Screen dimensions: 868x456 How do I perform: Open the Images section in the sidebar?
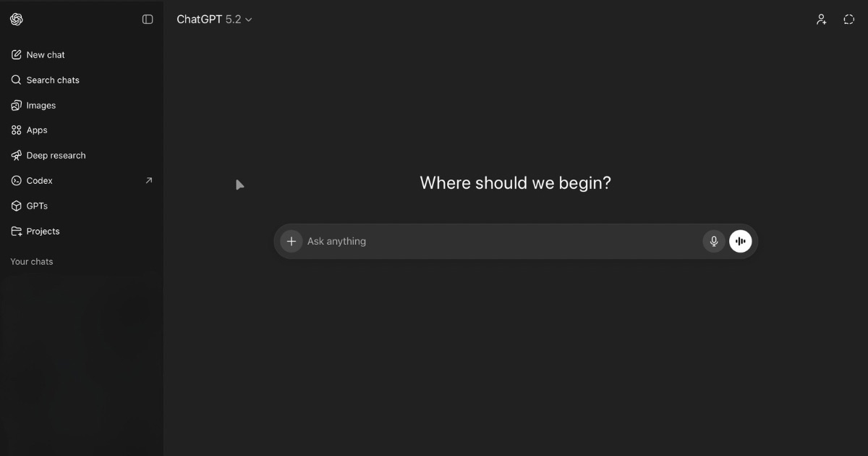point(41,105)
